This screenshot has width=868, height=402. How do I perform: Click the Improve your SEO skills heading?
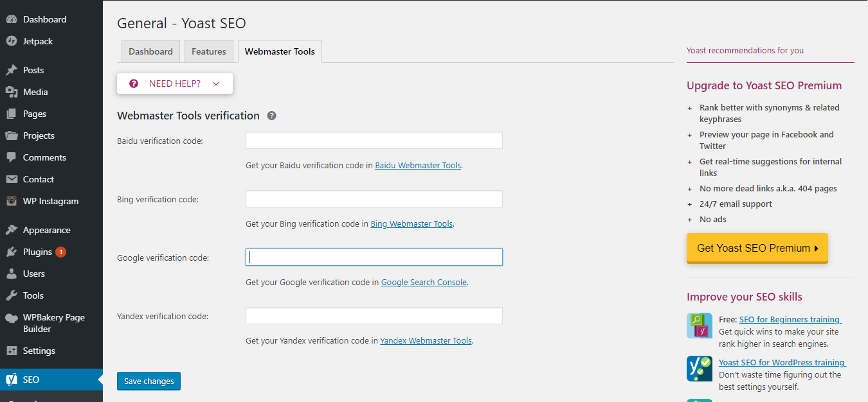click(745, 297)
